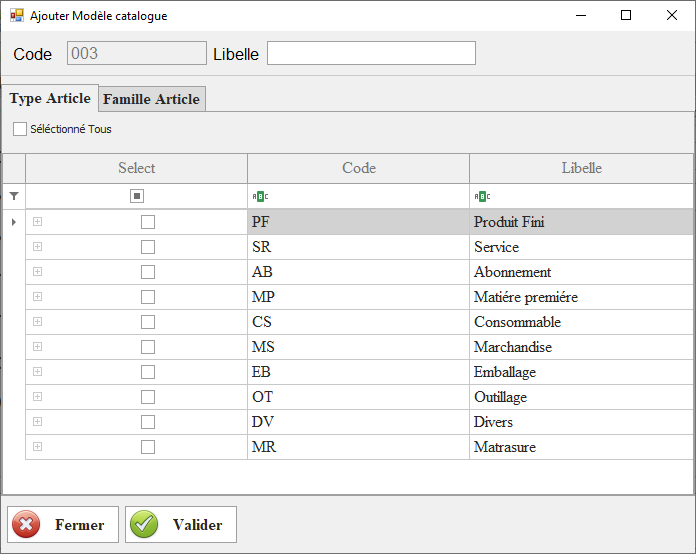Expand the Abonnement row details

[x=38, y=272]
